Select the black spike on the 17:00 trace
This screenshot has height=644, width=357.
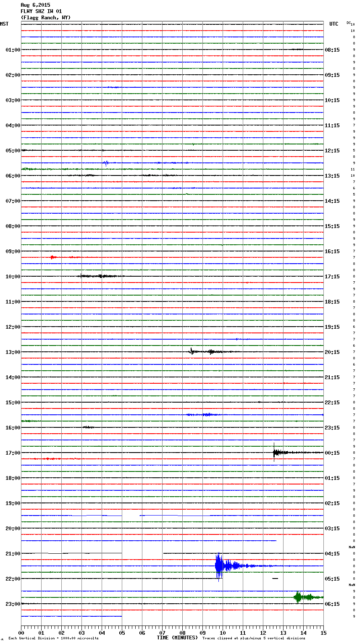(x=275, y=453)
